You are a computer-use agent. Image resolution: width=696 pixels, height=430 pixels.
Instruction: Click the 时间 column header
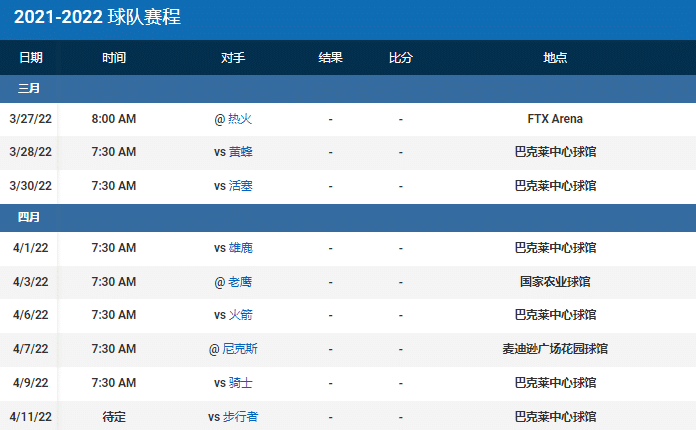[x=114, y=58]
